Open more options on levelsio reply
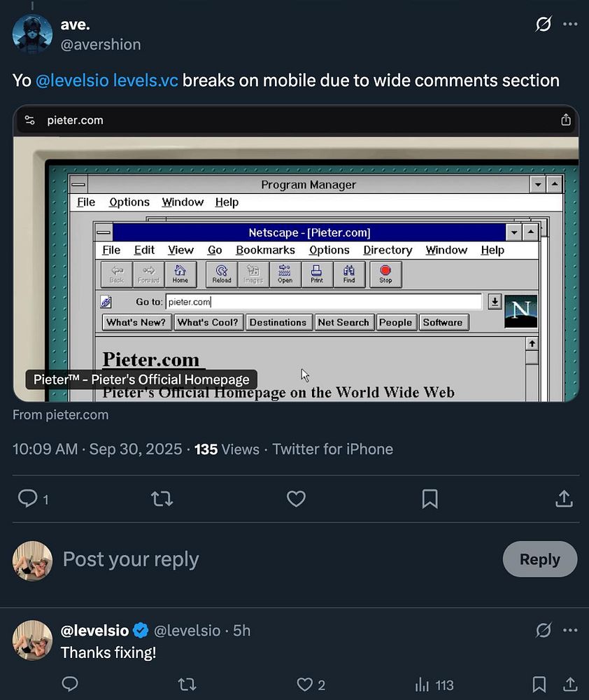Viewport: 589px width, 700px height. pyautogui.click(x=570, y=631)
